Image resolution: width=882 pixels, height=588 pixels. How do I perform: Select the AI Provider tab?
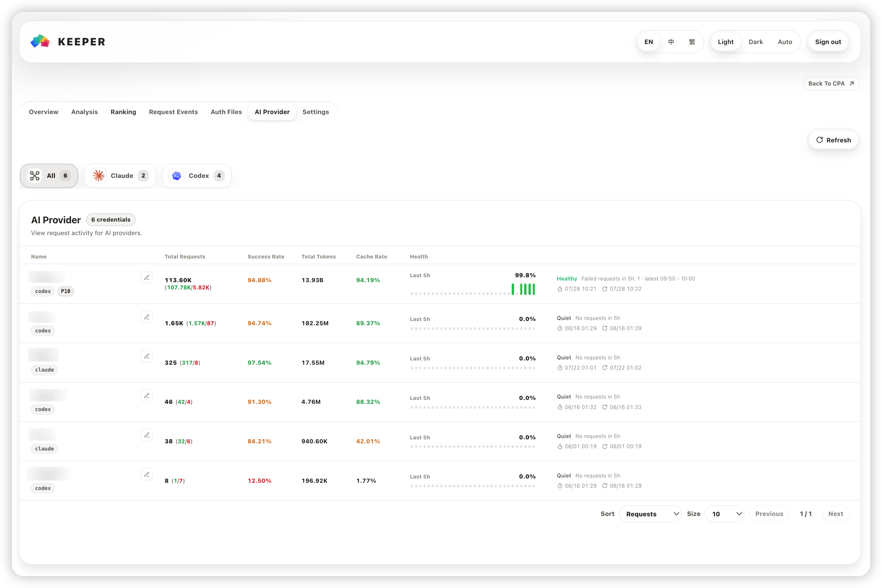click(272, 112)
